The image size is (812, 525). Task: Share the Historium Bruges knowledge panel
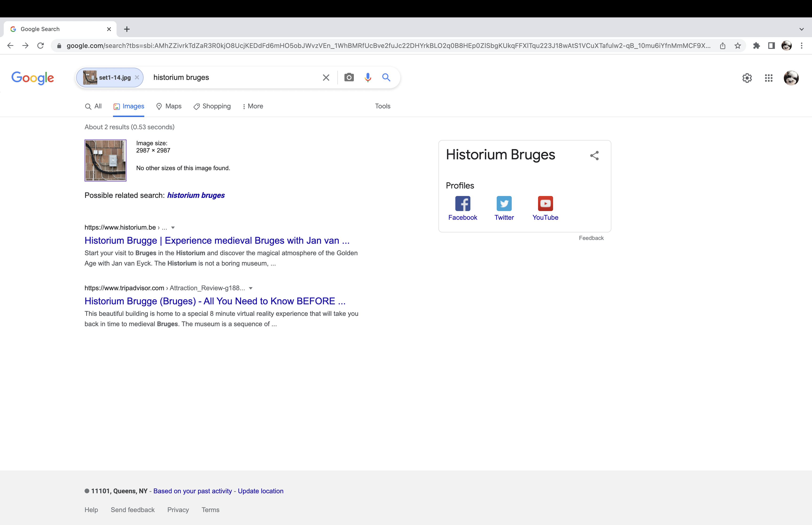(x=594, y=155)
